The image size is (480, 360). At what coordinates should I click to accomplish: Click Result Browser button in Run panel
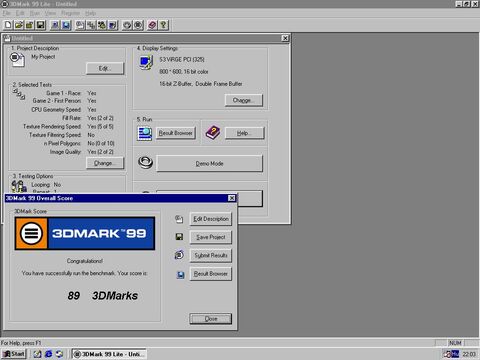point(176,133)
